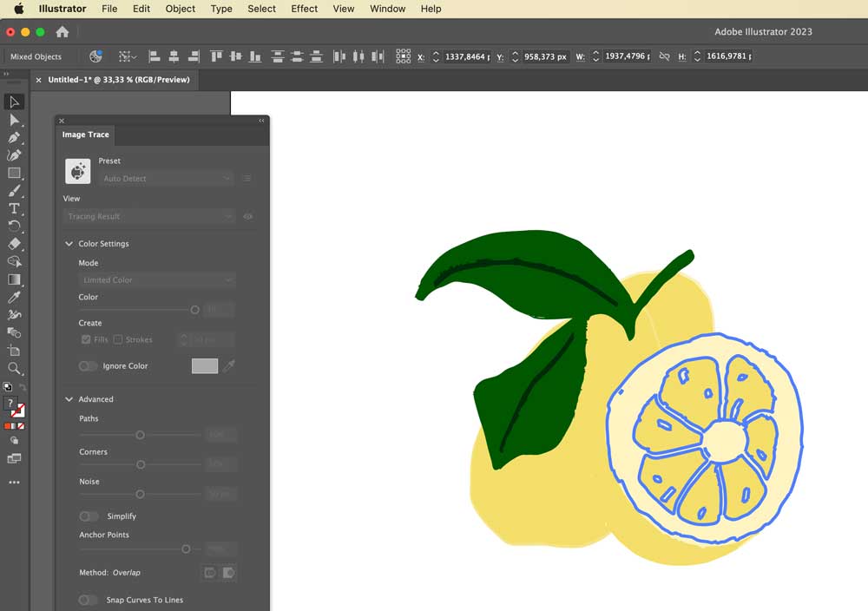The image size is (868, 611).
Task: Click the Reference Point grid icon
Action: (404, 56)
